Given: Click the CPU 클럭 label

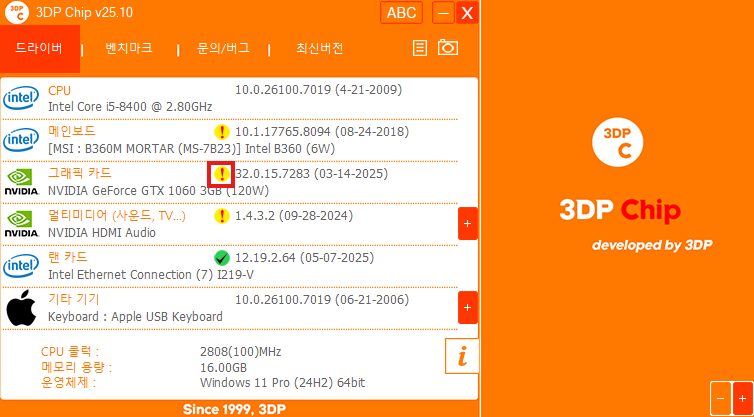Looking at the screenshot, I should pos(70,352).
